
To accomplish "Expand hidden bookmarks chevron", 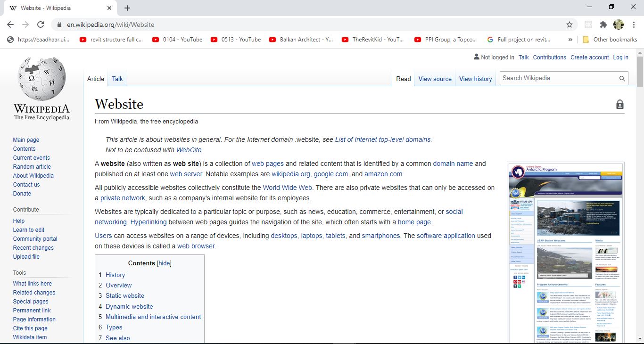I will point(570,40).
